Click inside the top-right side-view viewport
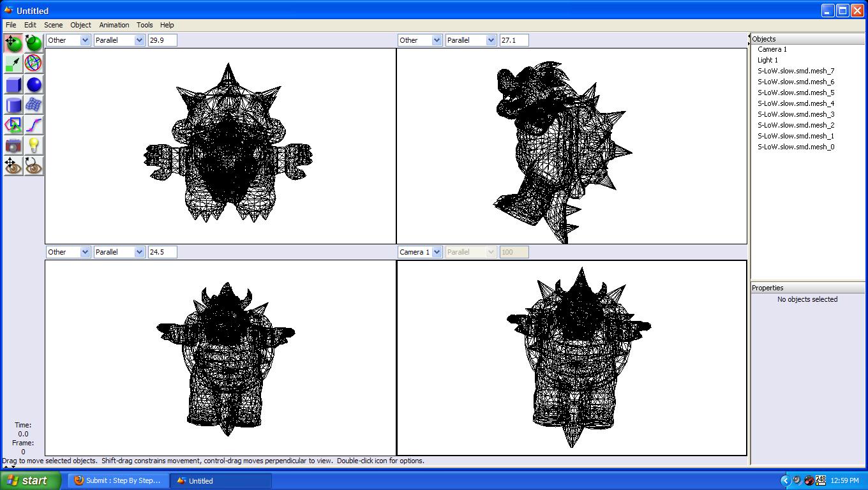868x490 pixels. coord(572,146)
